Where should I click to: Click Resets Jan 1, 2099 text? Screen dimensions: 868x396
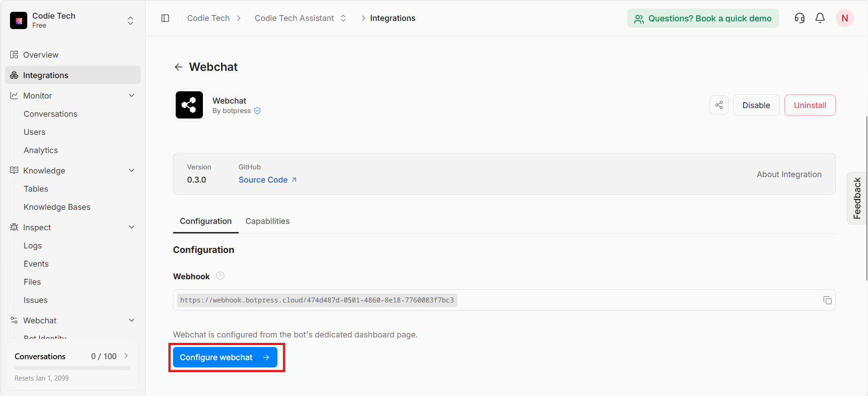(42, 378)
